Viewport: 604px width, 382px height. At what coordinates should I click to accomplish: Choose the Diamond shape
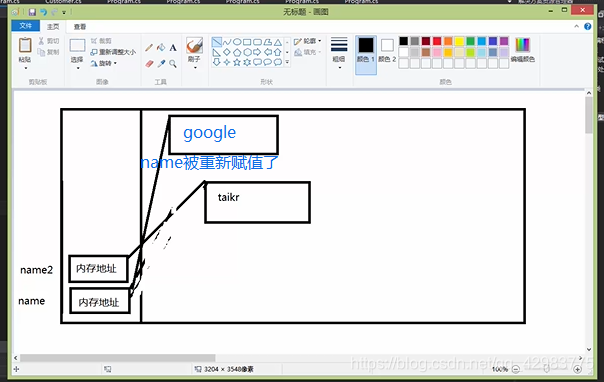tap(227, 52)
